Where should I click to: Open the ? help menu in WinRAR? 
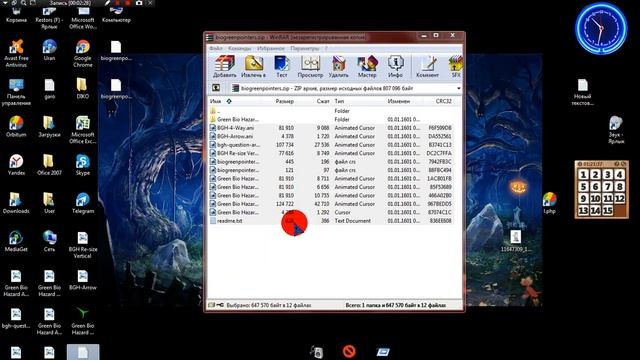pos(326,48)
